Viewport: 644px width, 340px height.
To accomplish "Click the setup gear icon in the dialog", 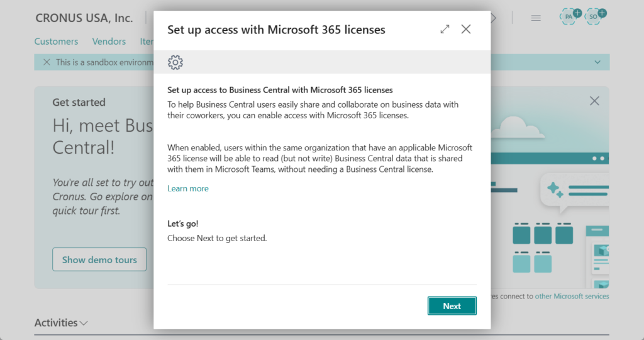I will 175,62.
